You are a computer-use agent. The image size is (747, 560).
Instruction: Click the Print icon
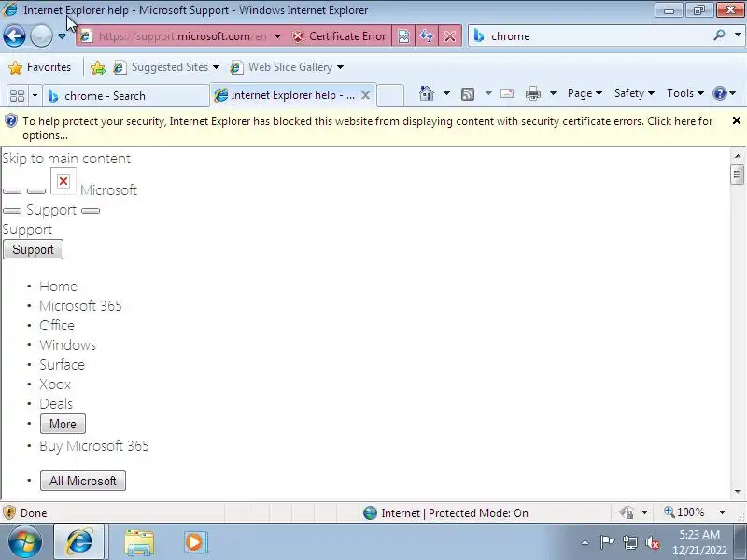532,93
